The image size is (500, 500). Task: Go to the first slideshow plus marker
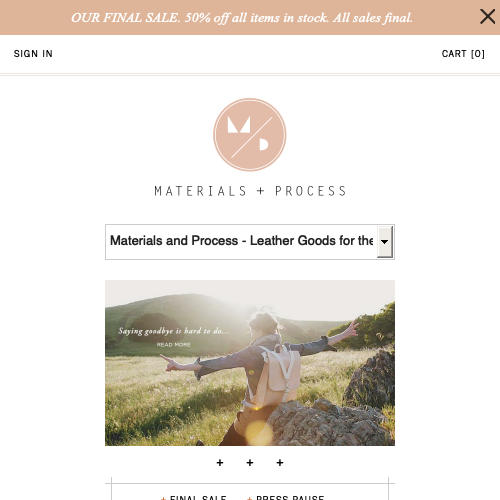pos(220,463)
